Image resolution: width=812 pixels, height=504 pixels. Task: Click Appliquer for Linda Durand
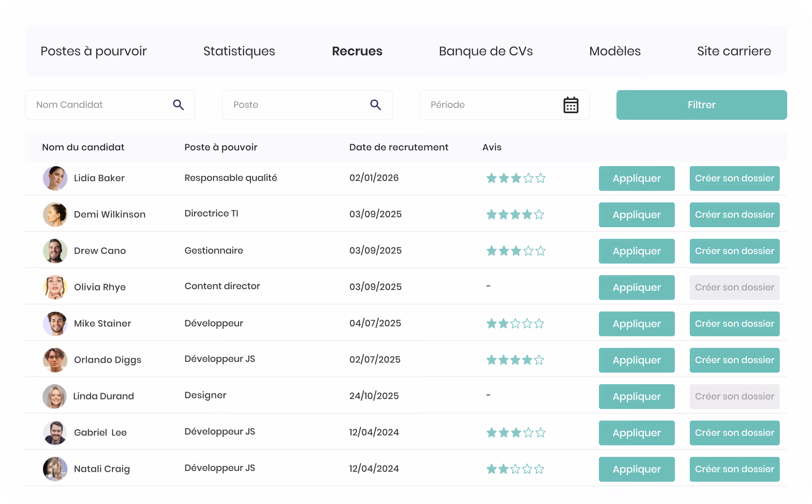(x=637, y=397)
